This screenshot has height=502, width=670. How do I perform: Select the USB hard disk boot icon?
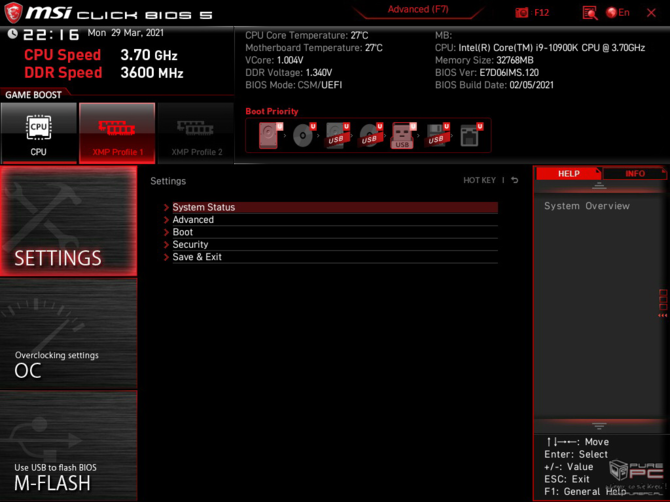click(337, 135)
